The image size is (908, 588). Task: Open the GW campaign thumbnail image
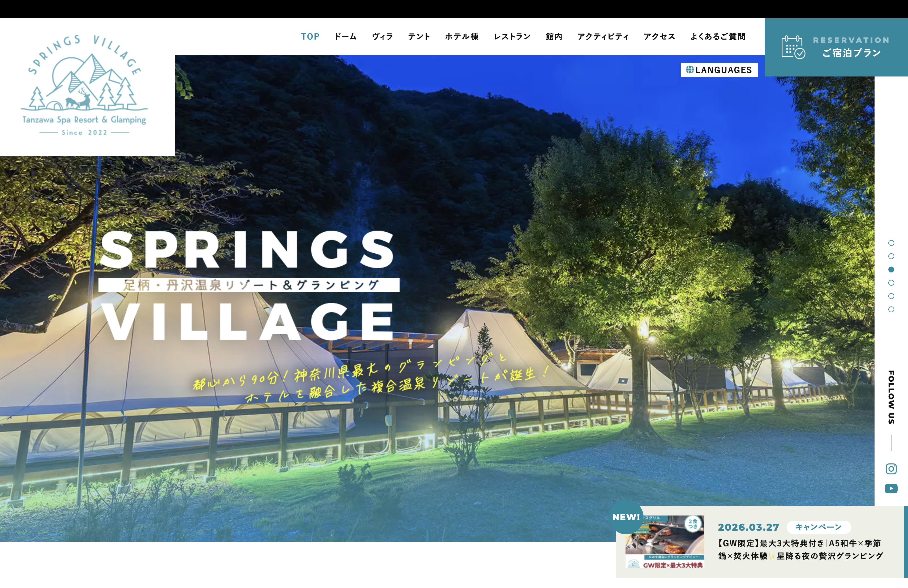coord(665,542)
